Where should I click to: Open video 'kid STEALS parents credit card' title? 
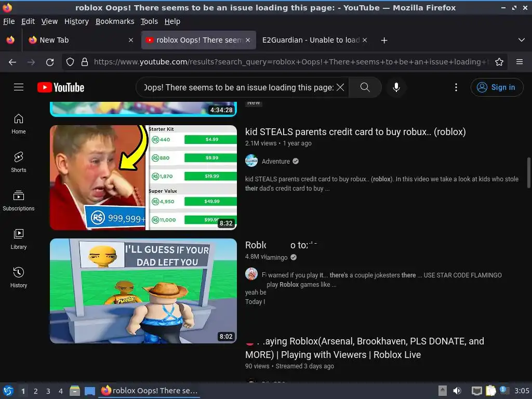[x=355, y=131]
